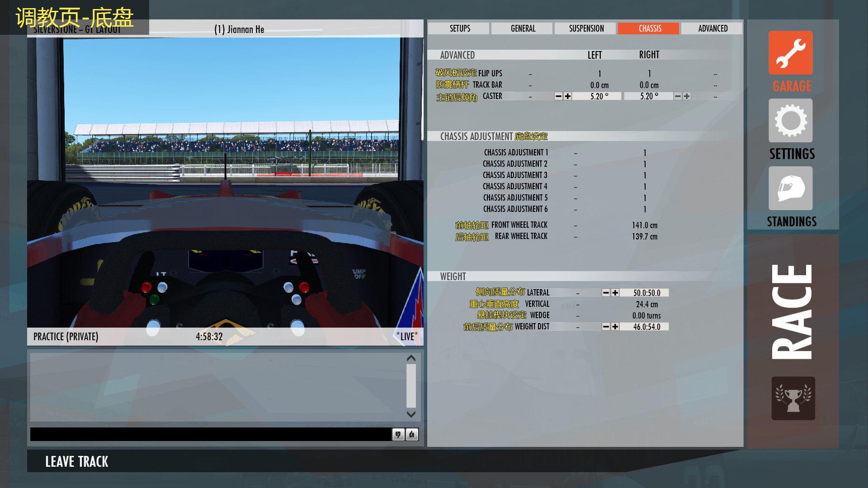Click the trophy laurel icon
Image resolution: width=868 pixels, height=488 pixels.
pos(793,398)
